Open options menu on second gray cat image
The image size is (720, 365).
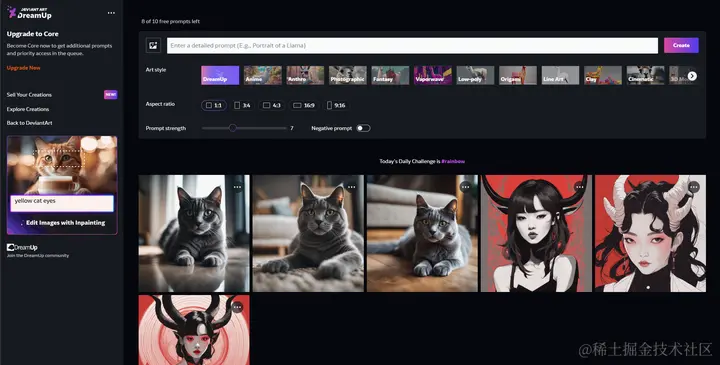click(x=351, y=187)
